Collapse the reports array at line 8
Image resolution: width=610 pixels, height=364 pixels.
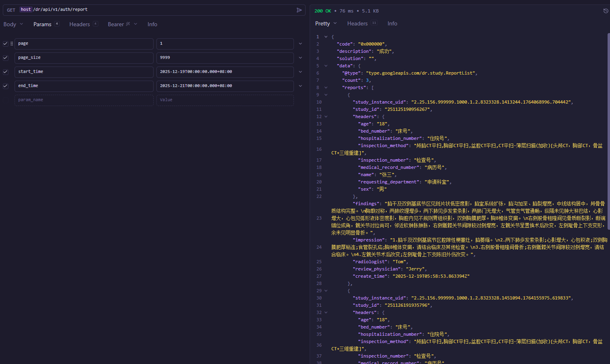326,87
